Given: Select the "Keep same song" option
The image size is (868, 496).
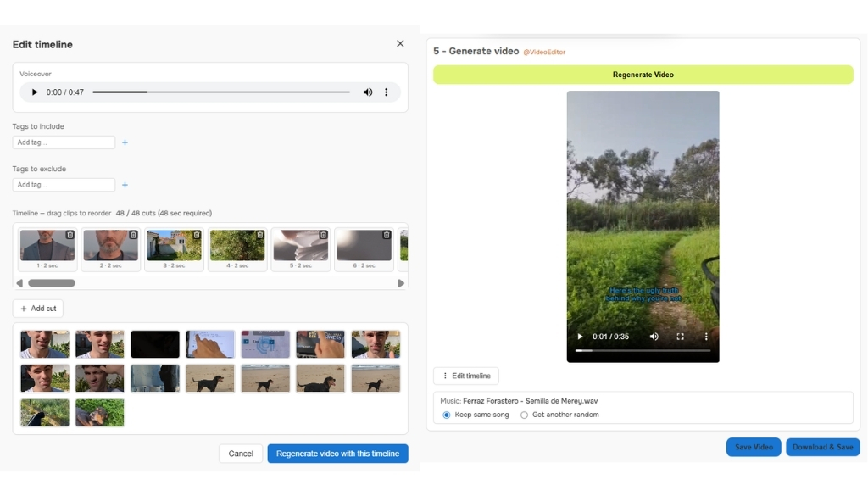Looking at the screenshot, I should tap(447, 415).
